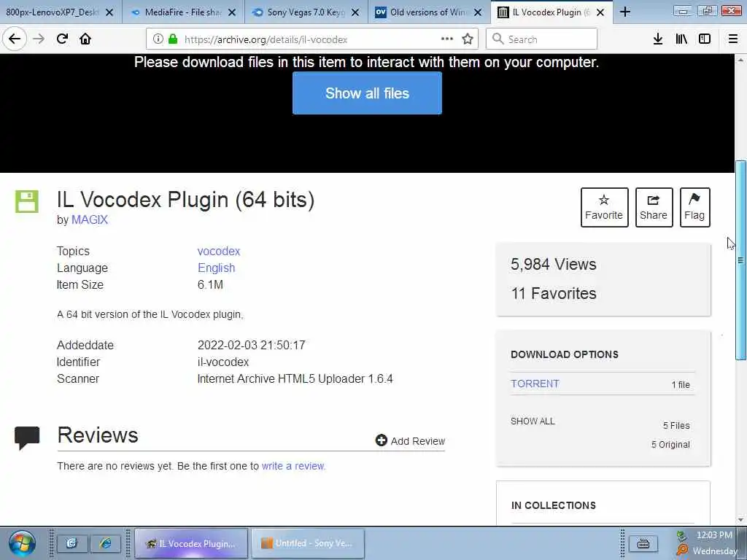The image size is (747, 560).
Task: Click the orange system tray icon
Action: [682, 551]
